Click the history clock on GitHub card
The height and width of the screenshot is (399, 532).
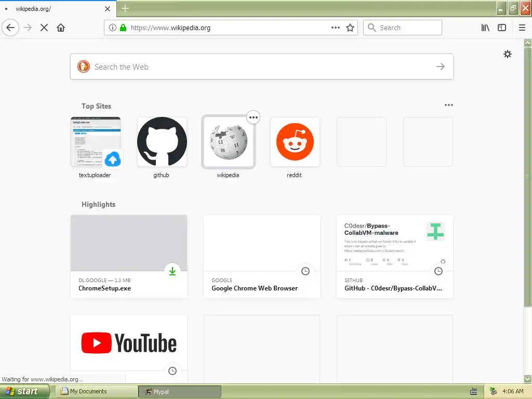438,271
